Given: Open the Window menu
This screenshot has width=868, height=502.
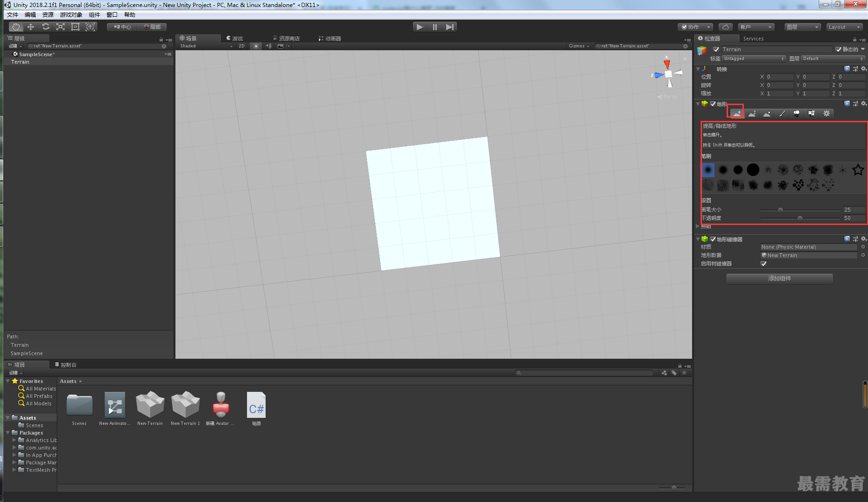Looking at the screenshot, I should coord(112,15).
